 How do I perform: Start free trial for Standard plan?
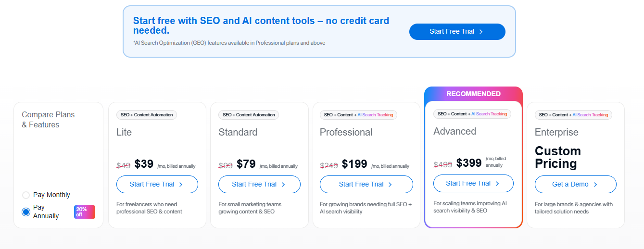click(260, 185)
